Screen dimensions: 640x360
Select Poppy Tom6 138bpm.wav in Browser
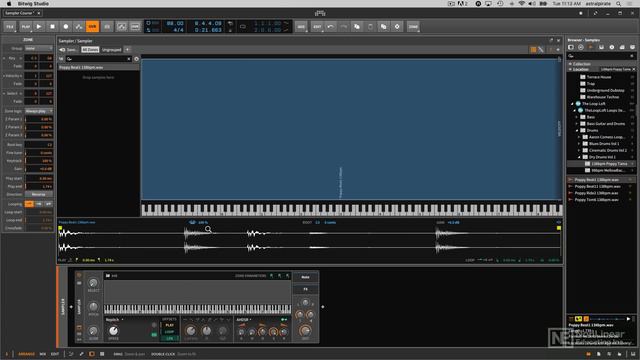click(x=602, y=200)
